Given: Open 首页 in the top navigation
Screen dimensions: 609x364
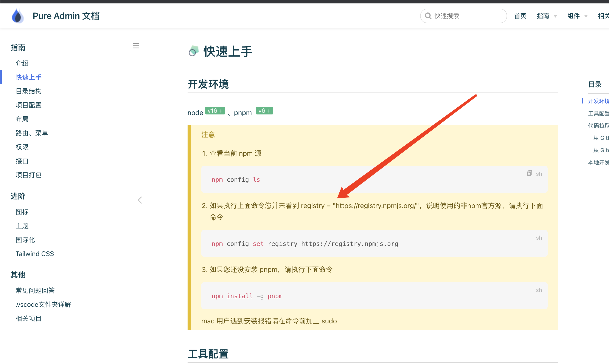Looking at the screenshot, I should (520, 16).
